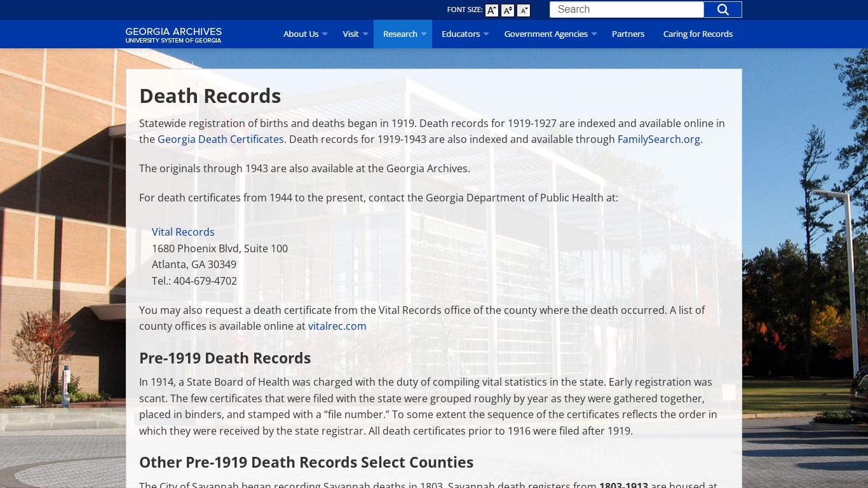Open the Visit menu
Image resolution: width=868 pixels, height=488 pixels.
point(351,34)
